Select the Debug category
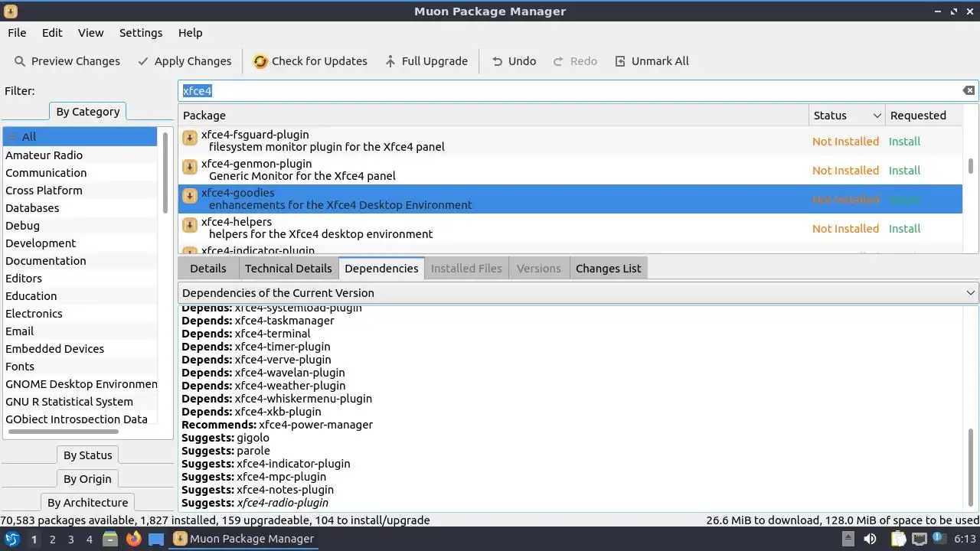 (x=80, y=226)
